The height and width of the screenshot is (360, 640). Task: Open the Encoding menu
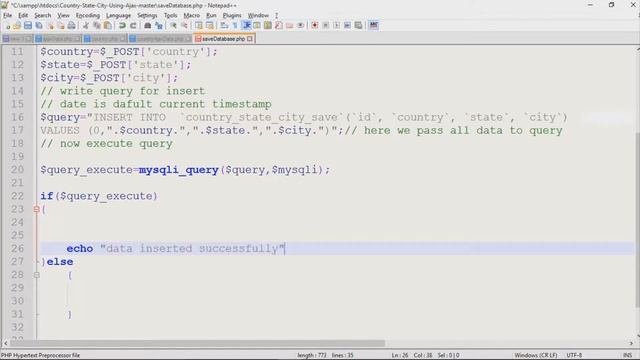point(88,15)
